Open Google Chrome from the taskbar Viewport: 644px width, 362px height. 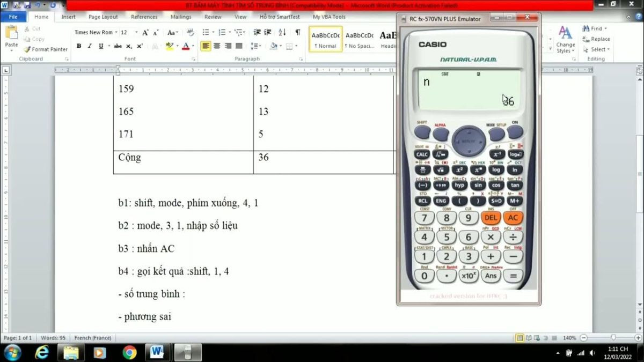coord(129,352)
